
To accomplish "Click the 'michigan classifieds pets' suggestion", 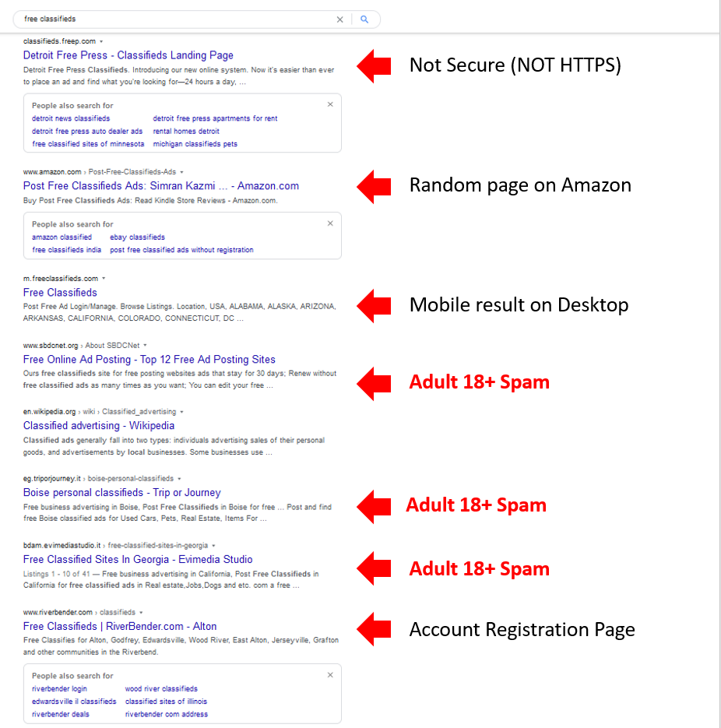I will (195, 144).
